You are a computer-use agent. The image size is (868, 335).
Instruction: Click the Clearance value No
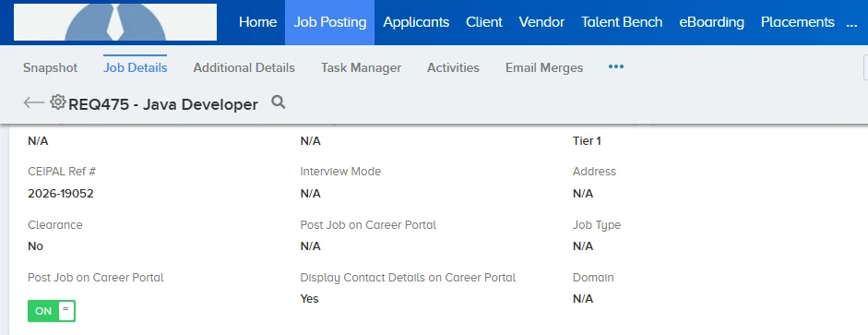pos(35,245)
